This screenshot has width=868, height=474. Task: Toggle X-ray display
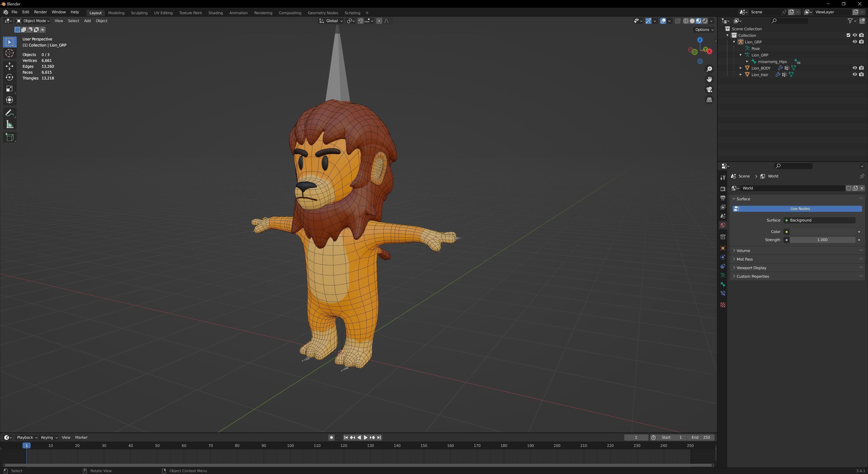[x=677, y=21]
